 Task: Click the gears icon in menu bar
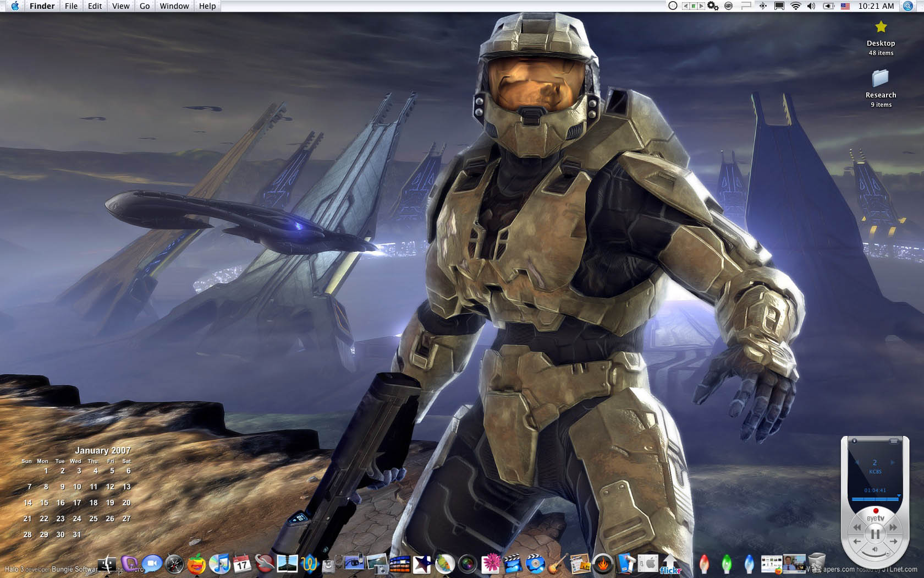click(x=713, y=6)
